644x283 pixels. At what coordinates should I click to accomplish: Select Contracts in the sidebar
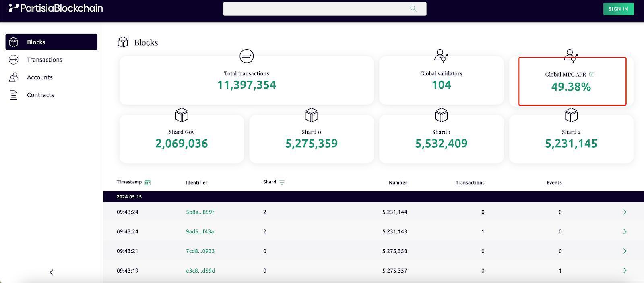[x=41, y=95]
